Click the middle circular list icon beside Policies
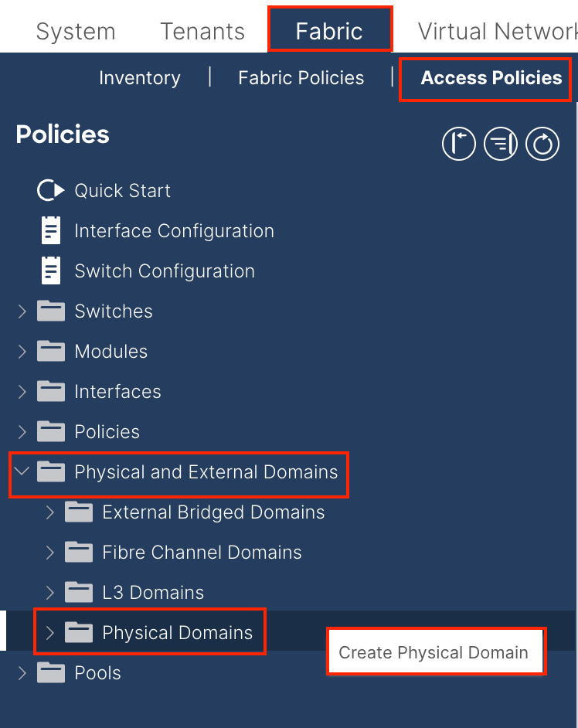Viewport: 578px width, 728px height. [x=500, y=145]
